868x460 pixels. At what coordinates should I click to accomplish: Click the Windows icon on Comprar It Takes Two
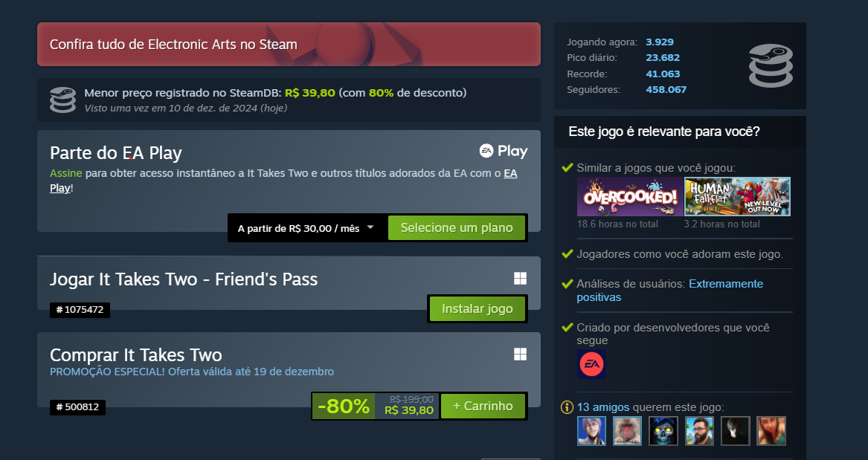tap(520, 354)
